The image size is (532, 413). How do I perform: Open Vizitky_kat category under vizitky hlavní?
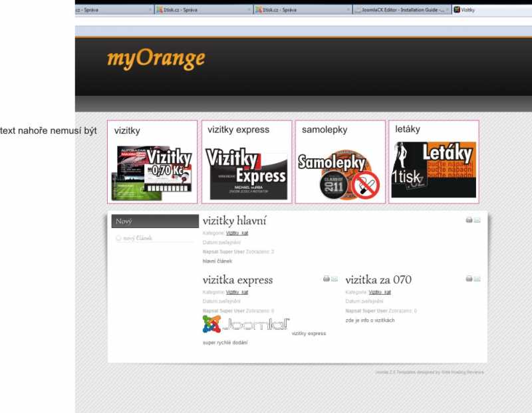click(x=237, y=233)
